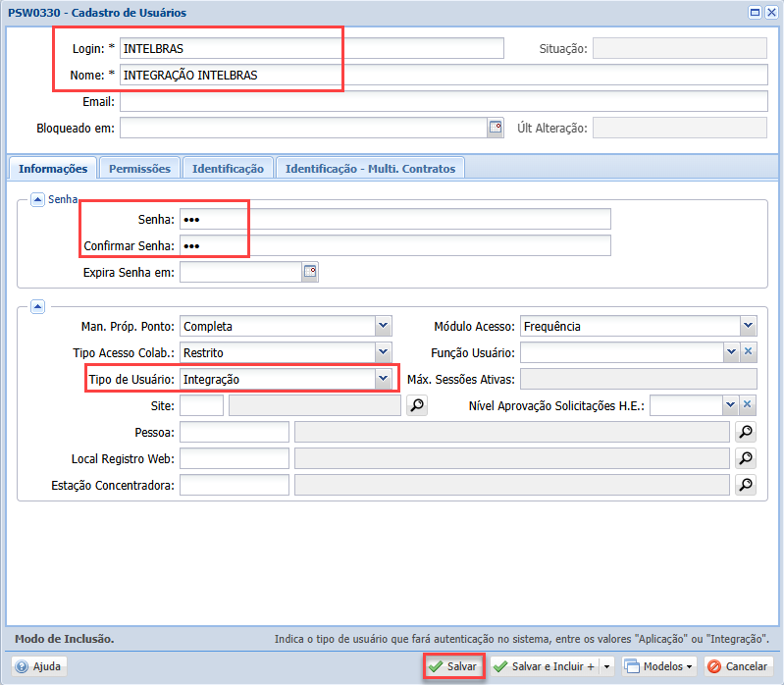Expand the Módulo Acesso dropdown

749,326
